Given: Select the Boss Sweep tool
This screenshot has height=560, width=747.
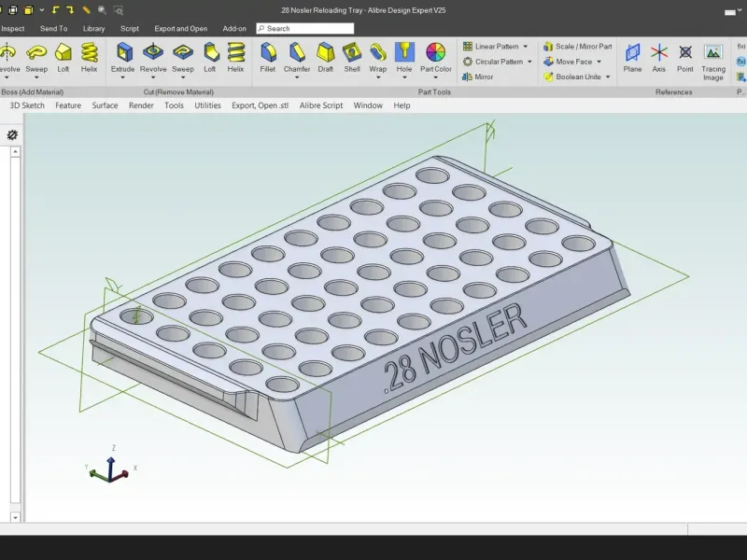Looking at the screenshot, I should click(36, 58).
